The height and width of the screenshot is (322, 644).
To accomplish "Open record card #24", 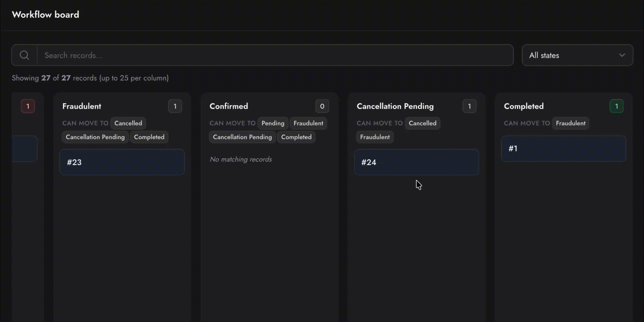I will click(x=416, y=162).
